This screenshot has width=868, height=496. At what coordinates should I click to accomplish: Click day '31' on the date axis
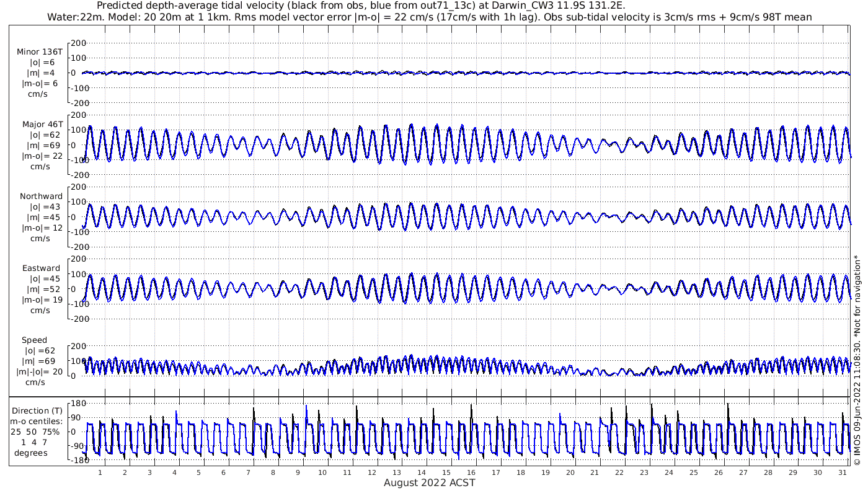(842, 472)
